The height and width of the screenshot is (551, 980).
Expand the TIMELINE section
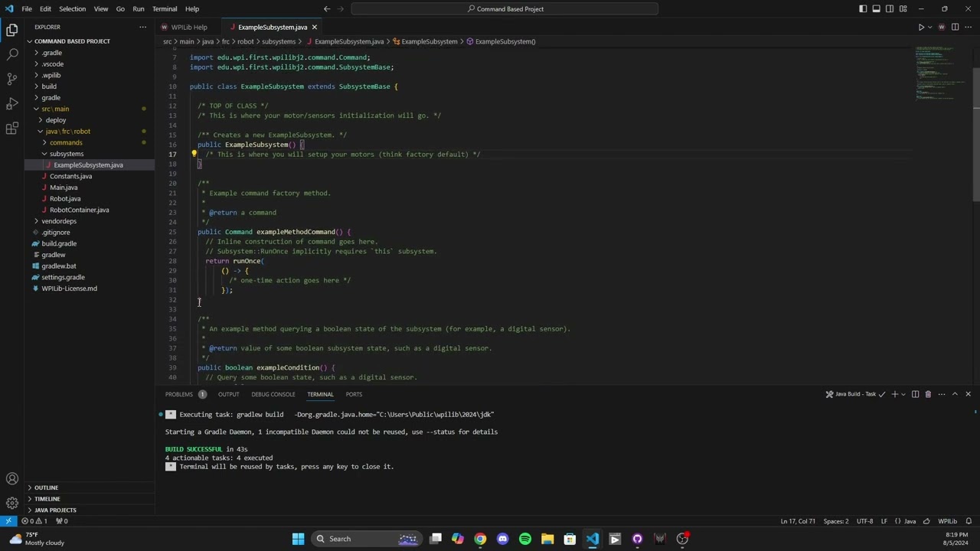click(47, 499)
